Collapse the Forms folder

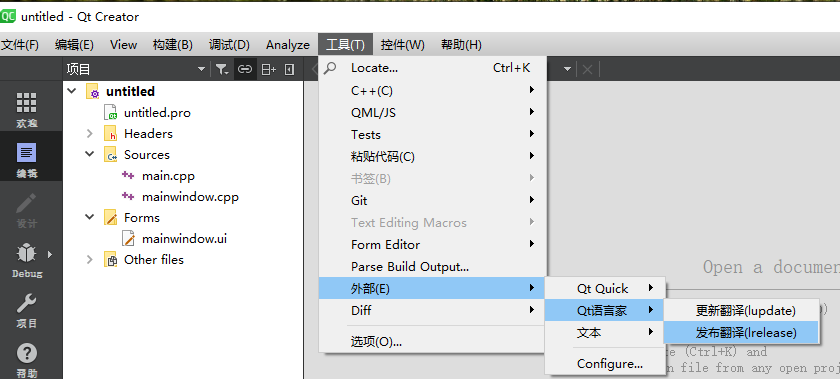click(x=89, y=218)
